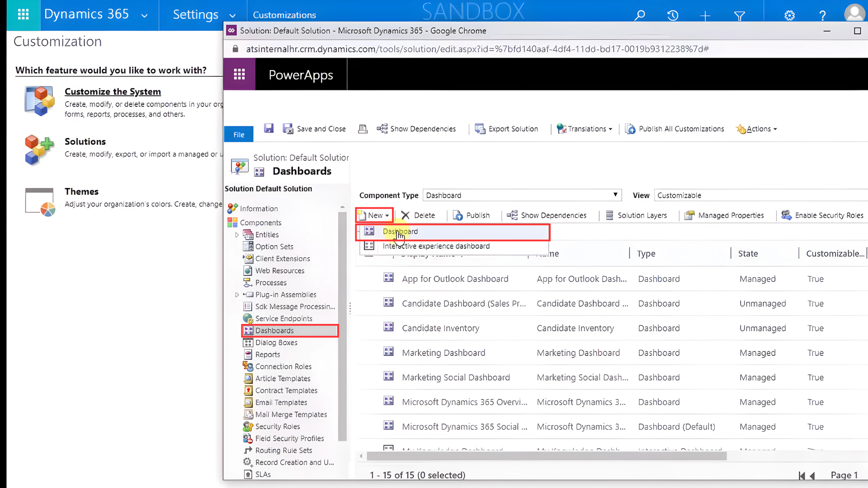
Task: Select Processes tree item
Action: point(265,282)
